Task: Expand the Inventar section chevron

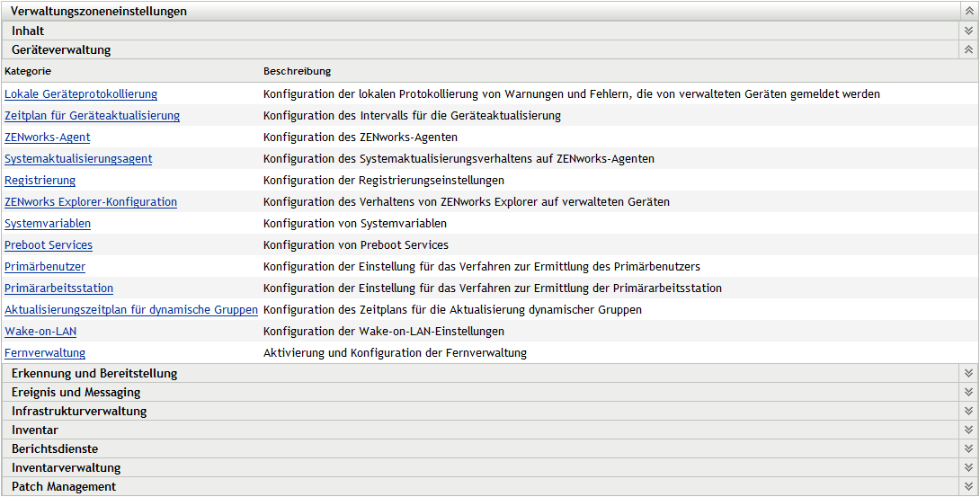Action: click(968, 430)
